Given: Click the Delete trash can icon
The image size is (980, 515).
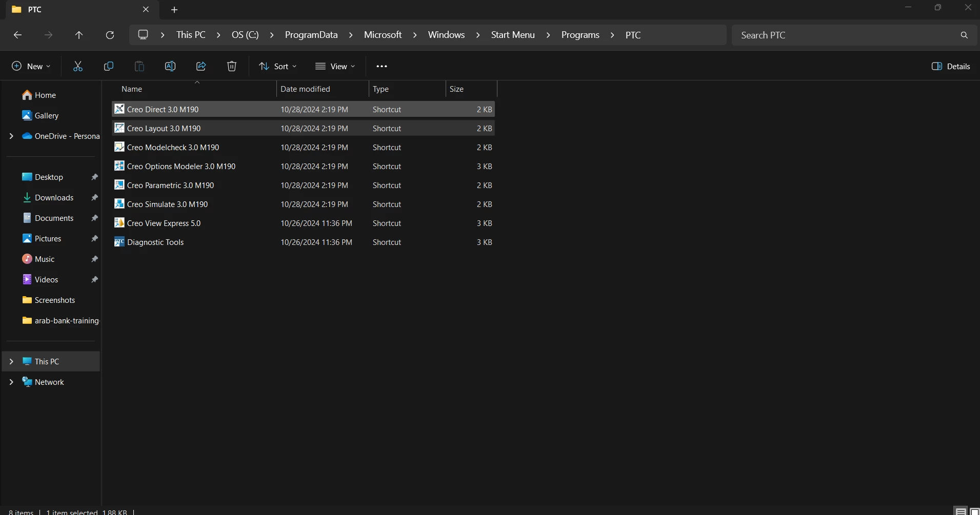Looking at the screenshot, I should (x=232, y=66).
